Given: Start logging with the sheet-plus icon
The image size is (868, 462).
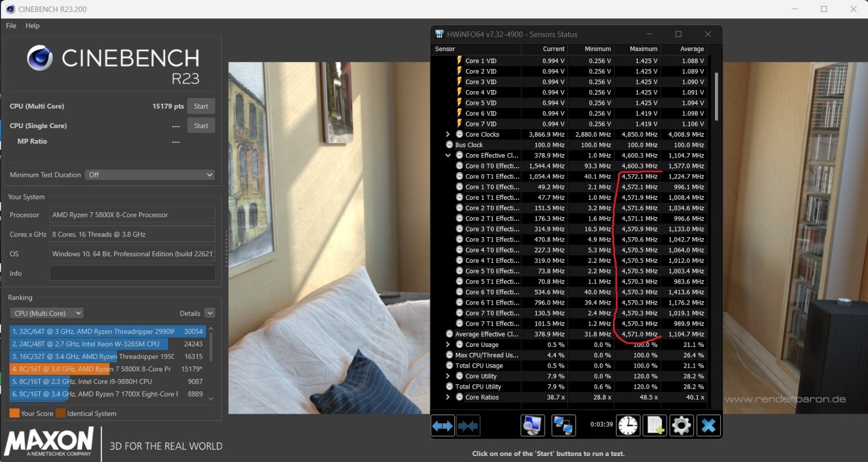Looking at the screenshot, I should click(x=655, y=426).
